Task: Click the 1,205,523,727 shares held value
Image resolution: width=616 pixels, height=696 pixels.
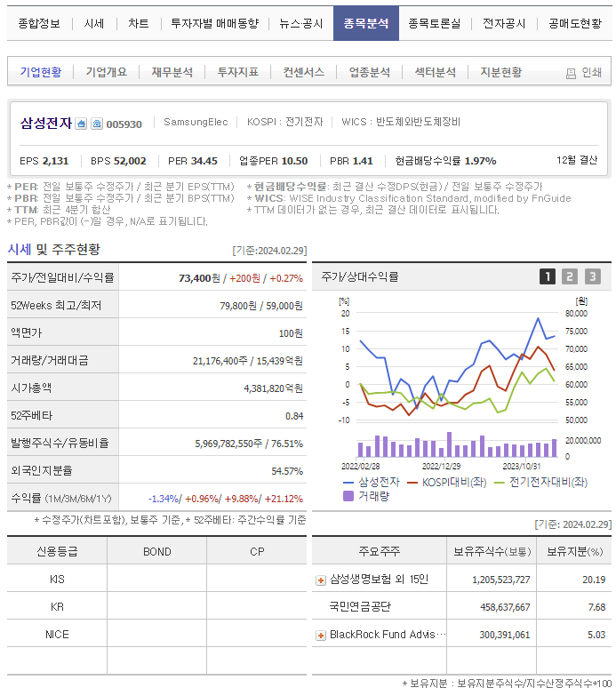Action: 501,580
